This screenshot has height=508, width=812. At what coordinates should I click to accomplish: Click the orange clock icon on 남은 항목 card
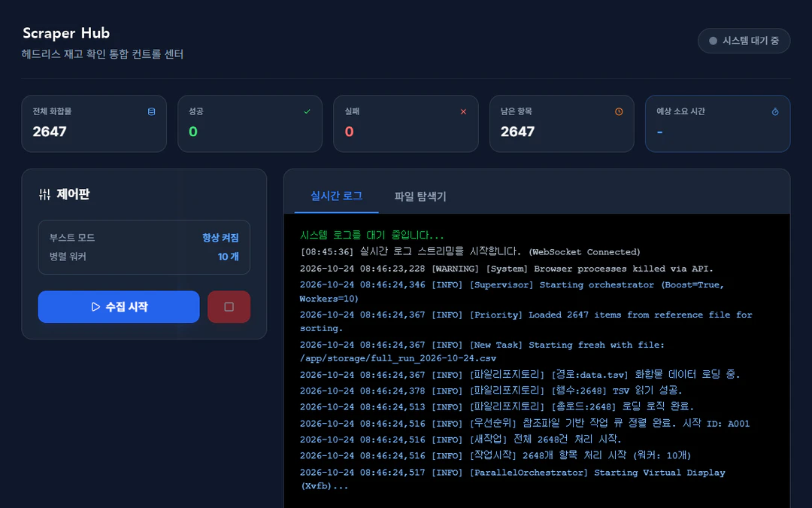point(619,111)
